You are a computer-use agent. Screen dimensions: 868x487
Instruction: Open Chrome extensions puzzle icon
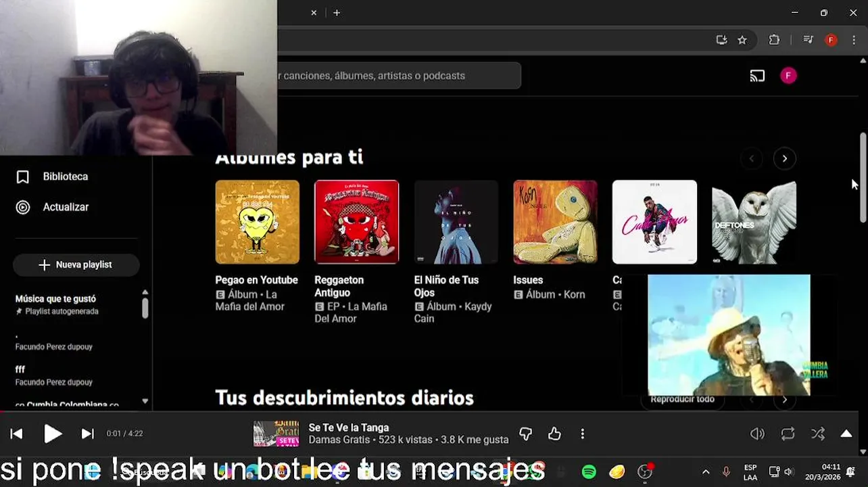pyautogui.click(x=775, y=40)
